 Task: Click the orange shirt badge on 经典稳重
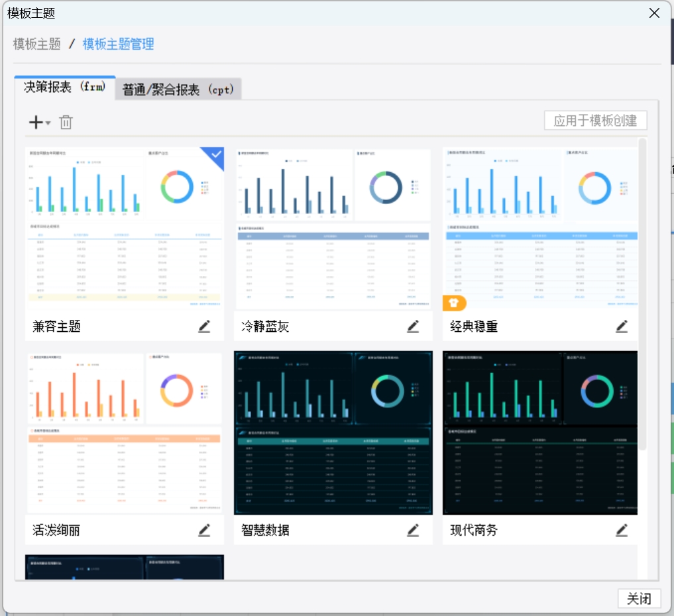tap(454, 303)
